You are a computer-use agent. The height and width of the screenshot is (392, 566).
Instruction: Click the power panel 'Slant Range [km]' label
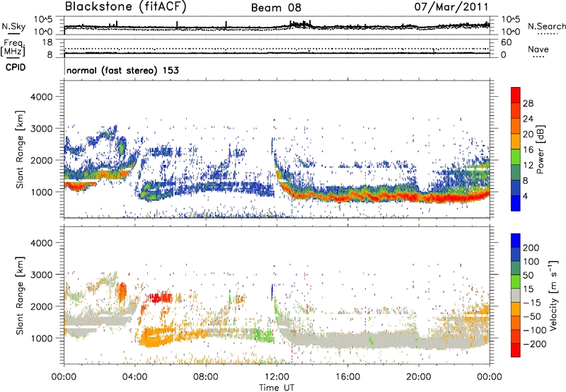[20, 149]
